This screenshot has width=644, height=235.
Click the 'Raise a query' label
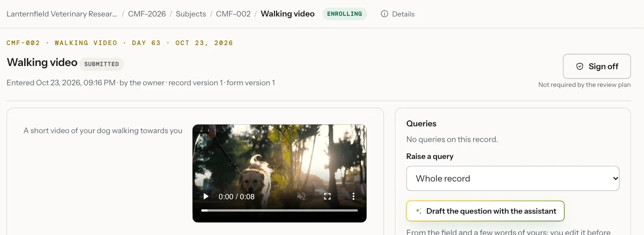click(x=430, y=156)
